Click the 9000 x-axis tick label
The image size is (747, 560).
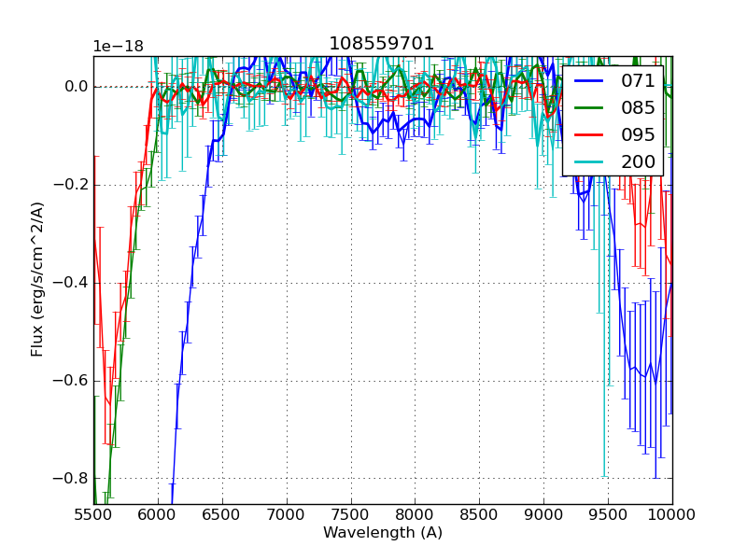(543, 513)
